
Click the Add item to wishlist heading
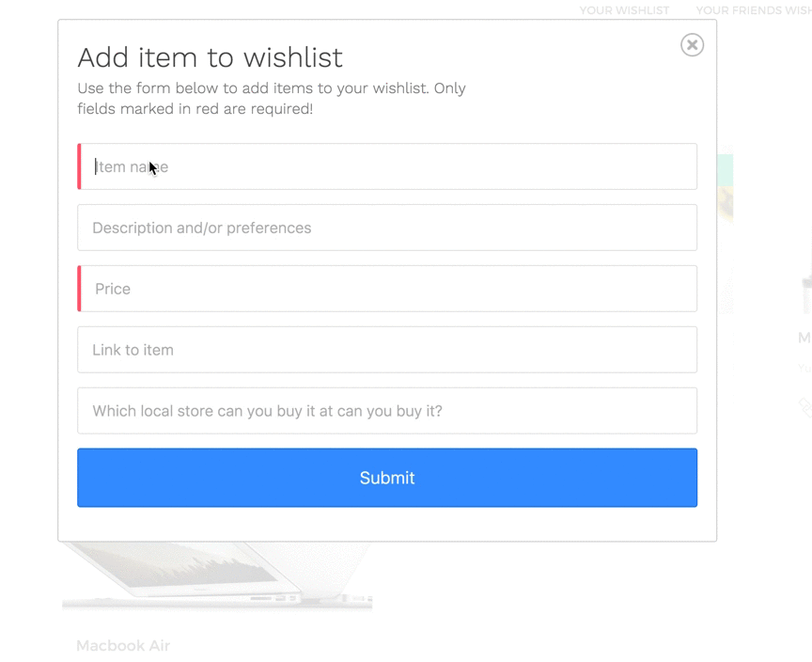pos(210,57)
